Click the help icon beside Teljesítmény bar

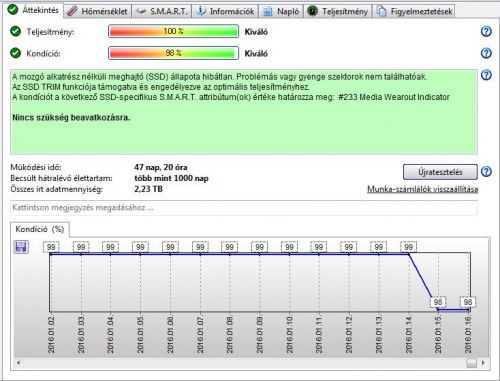pos(486,32)
